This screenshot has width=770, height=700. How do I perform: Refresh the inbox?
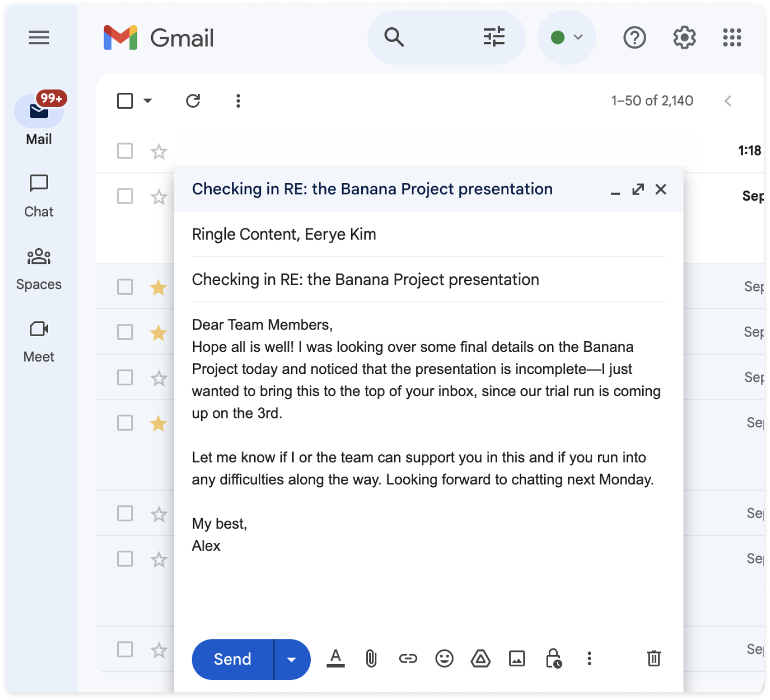pyautogui.click(x=193, y=101)
